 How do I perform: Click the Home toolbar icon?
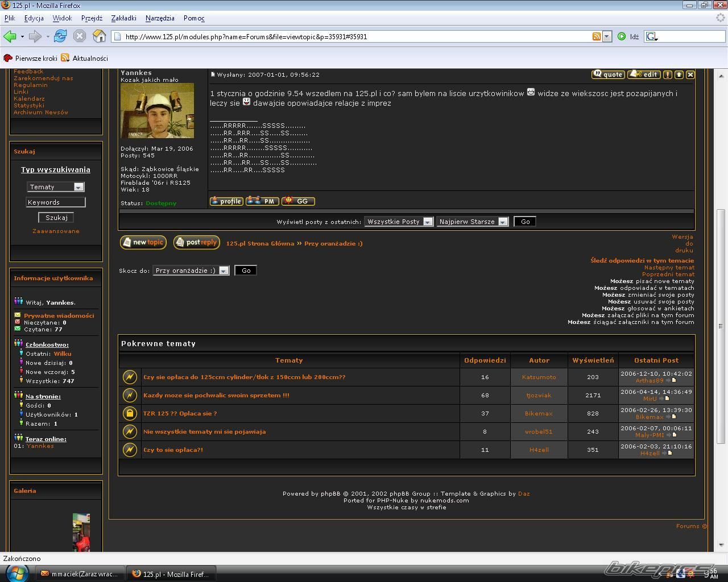tap(100, 36)
